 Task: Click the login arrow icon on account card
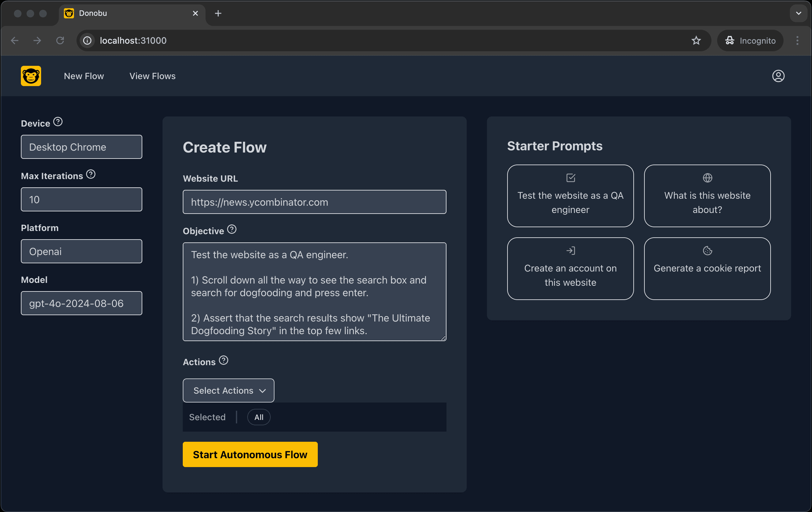pyautogui.click(x=570, y=250)
